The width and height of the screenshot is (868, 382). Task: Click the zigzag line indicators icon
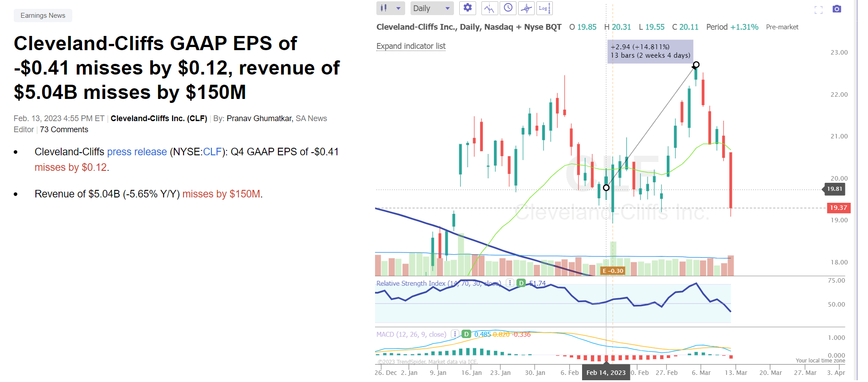coord(489,8)
